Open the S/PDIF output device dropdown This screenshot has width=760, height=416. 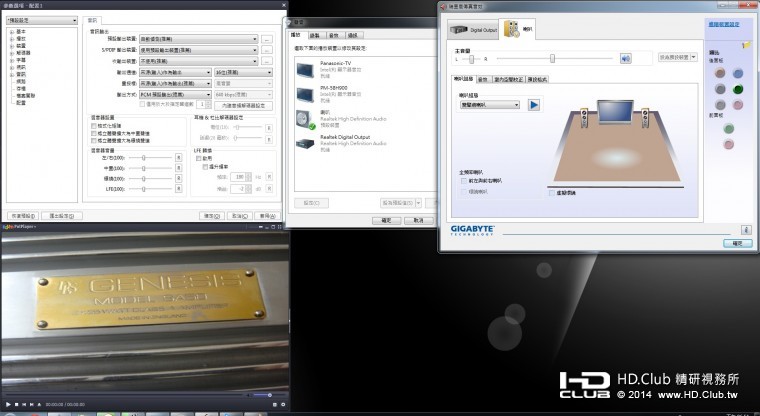click(199, 50)
